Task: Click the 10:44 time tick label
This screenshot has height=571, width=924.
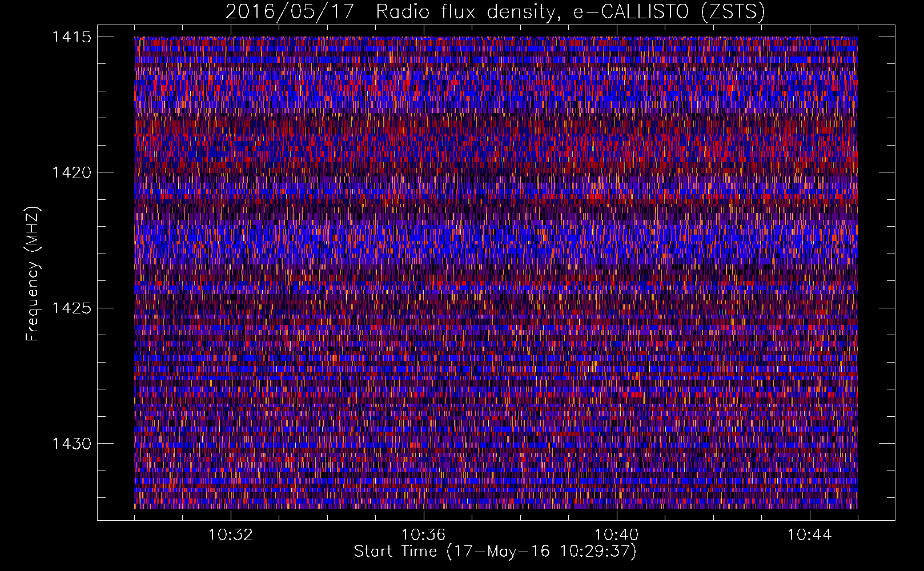Action: tap(810, 535)
